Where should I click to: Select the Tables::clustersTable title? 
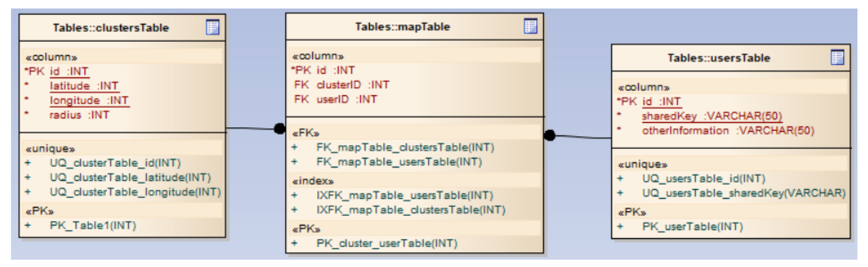tap(111, 28)
